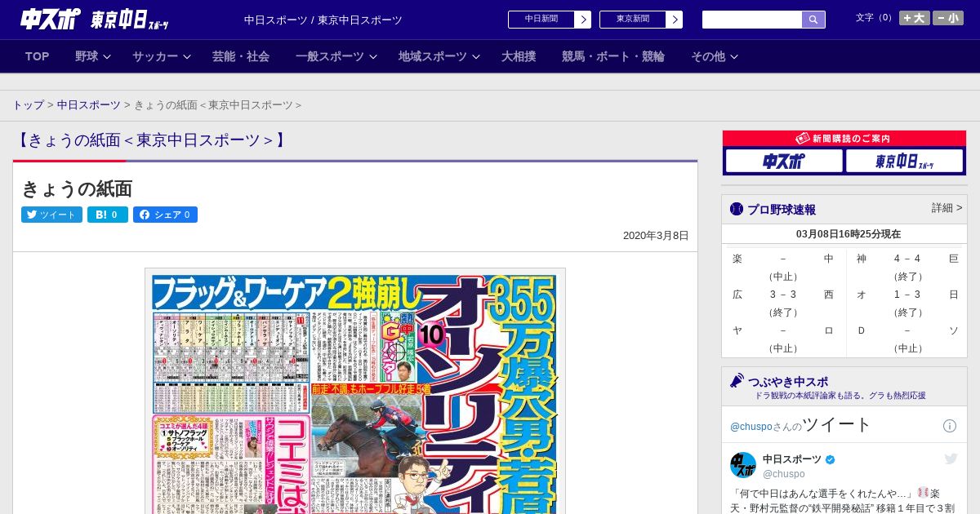Open the 芸能・社会 menu item
Image resolution: width=980 pixels, height=514 pixels.
[241, 56]
